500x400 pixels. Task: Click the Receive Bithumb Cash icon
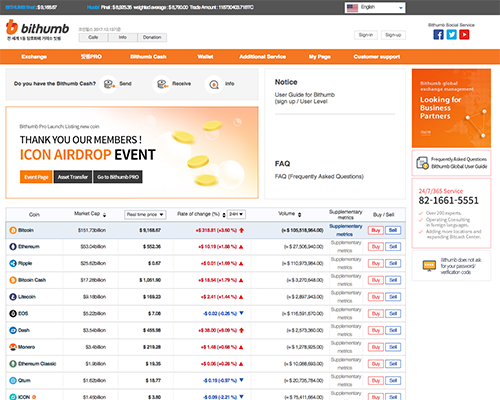(162, 84)
